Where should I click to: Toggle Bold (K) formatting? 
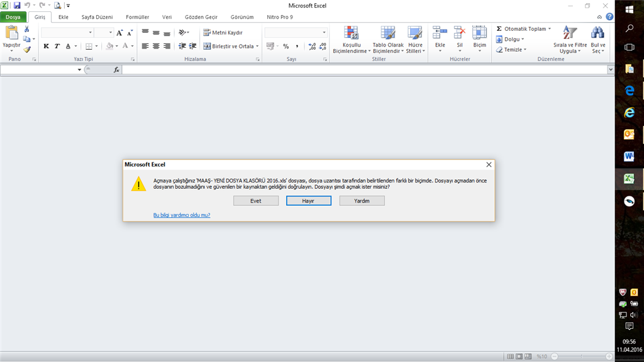(x=46, y=46)
